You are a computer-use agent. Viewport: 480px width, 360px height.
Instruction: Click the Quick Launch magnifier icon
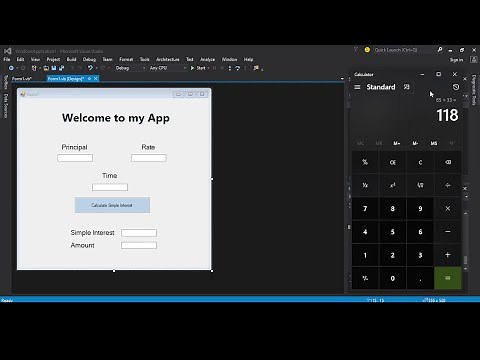click(440, 50)
